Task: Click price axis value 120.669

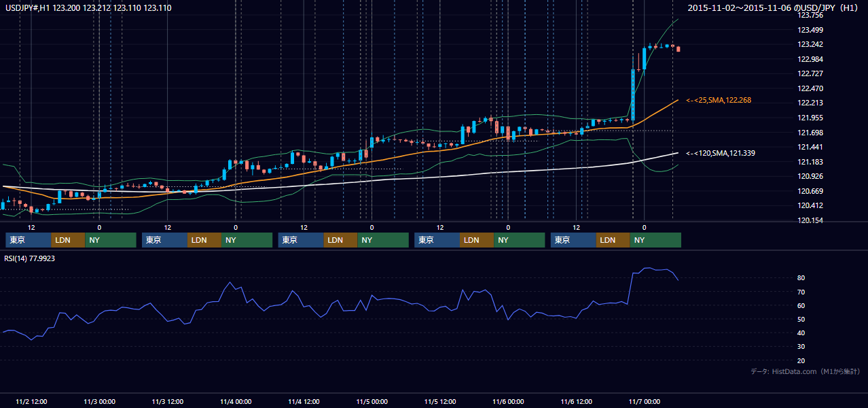Action: (x=811, y=191)
